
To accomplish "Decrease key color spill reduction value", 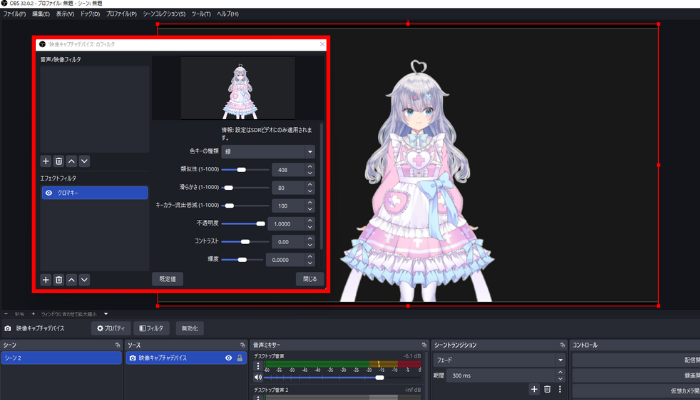I will 310,209.
